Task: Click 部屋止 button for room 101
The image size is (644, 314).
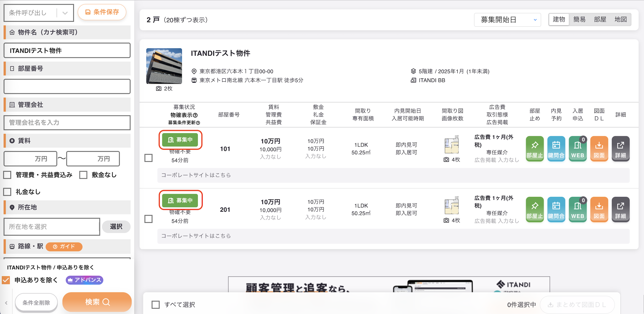Action: [534, 149]
